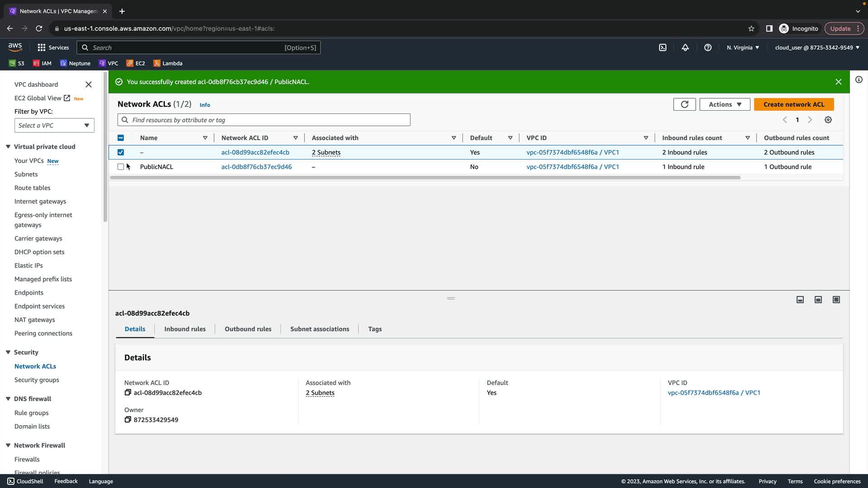The width and height of the screenshot is (868, 488).
Task: Toggle the select-all header checkbox
Action: pyautogui.click(x=121, y=138)
